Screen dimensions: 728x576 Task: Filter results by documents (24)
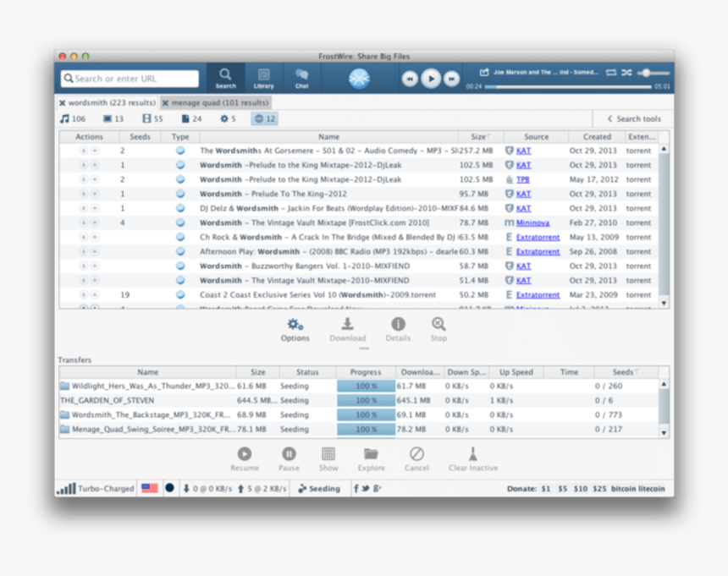tap(192, 118)
